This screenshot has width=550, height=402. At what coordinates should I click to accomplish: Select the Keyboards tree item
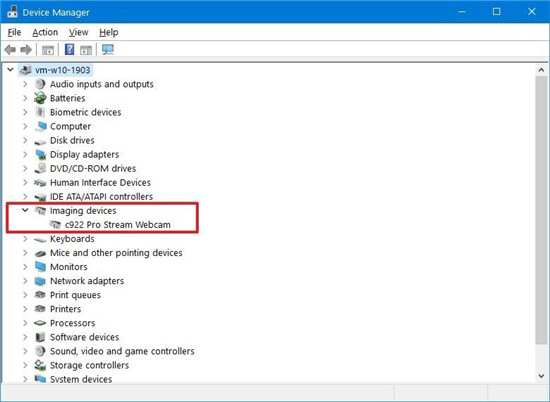[72, 239]
